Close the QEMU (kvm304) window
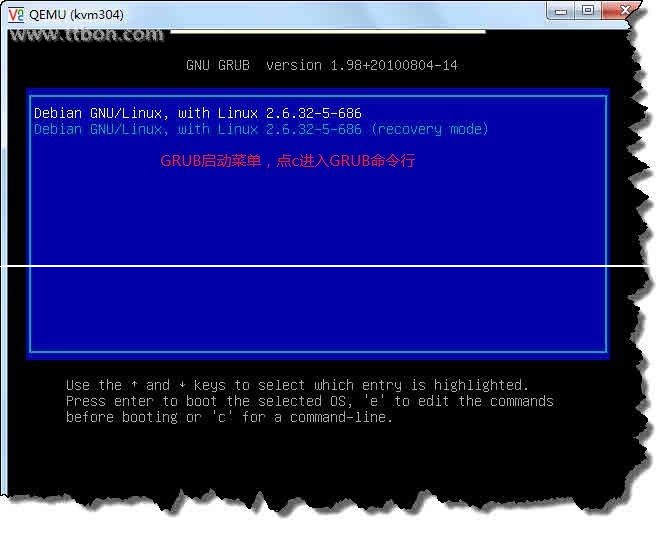Viewport: 671px width, 533px height. point(620,10)
